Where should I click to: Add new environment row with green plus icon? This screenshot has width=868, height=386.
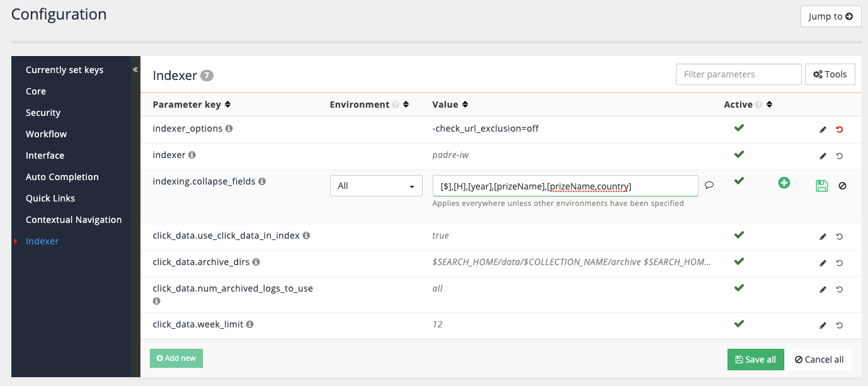pyautogui.click(x=784, y=183)
